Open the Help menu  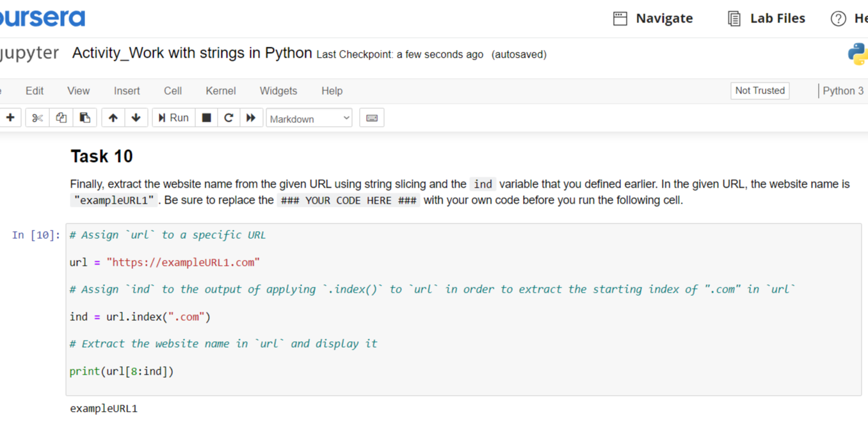click(332, 91)
